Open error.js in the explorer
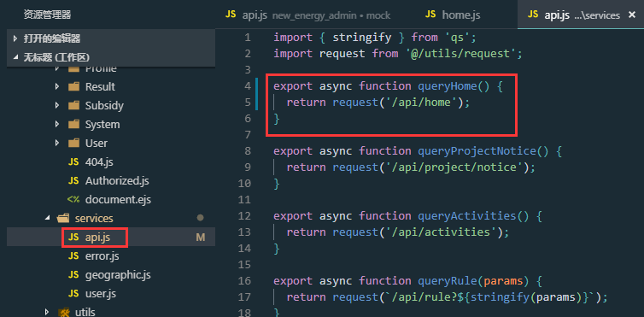 point(102,256)
